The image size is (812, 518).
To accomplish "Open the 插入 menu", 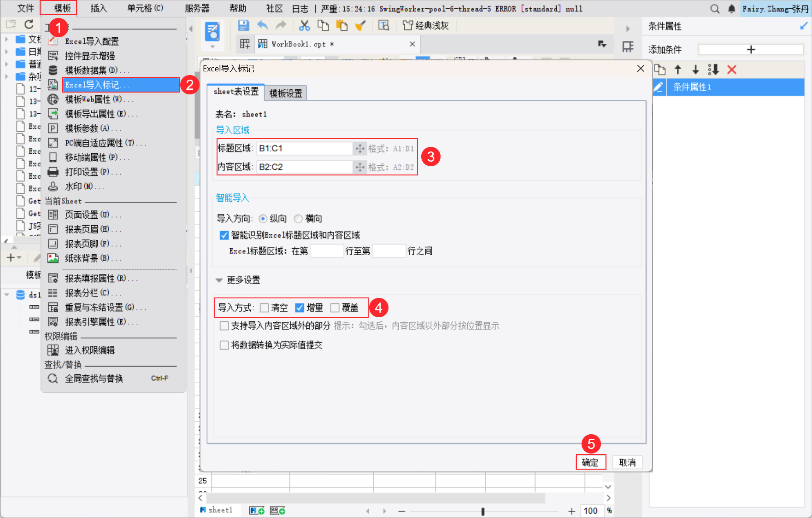I will click(99, 8).
